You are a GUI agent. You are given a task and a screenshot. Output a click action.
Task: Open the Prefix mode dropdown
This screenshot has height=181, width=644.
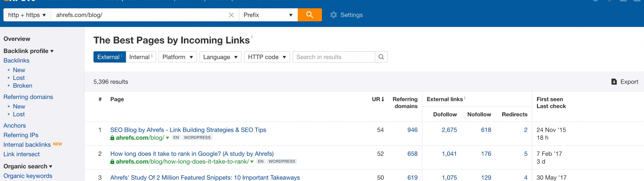pos(268,15)
